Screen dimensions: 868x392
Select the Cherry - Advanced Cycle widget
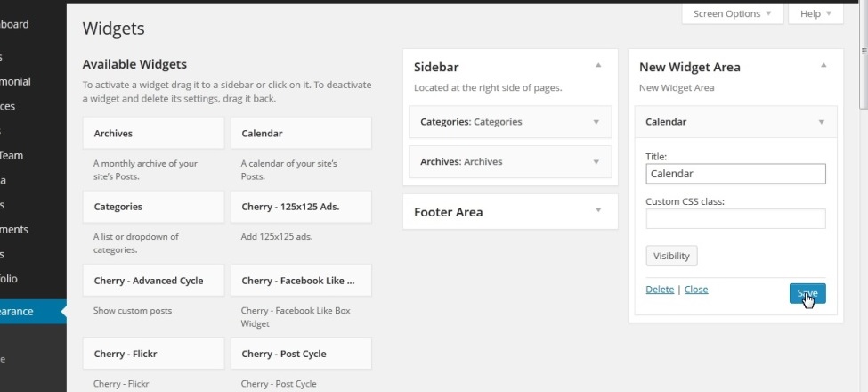pos(153,281)
